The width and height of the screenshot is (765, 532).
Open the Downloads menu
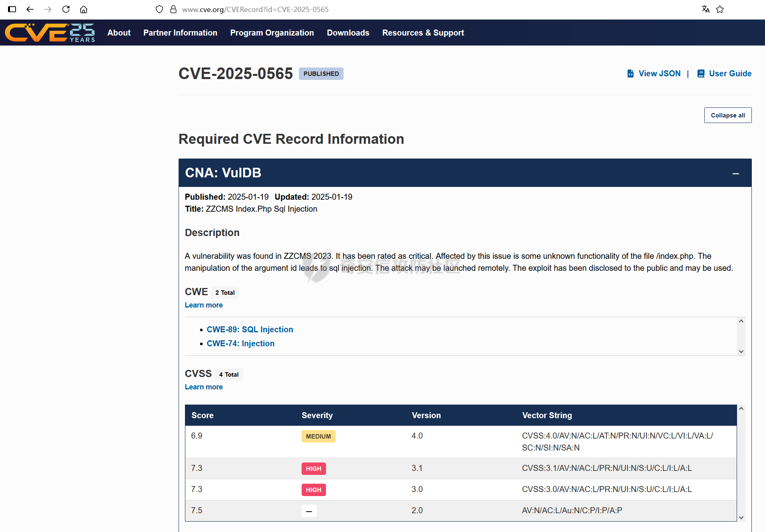click(x=348, y=33)
